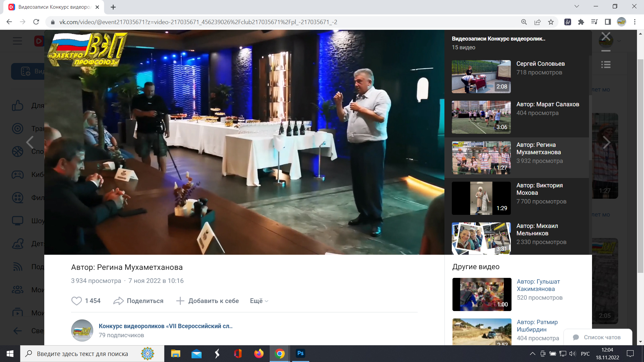
Task: Open the VK hamburger menu icon
Action: [x=17, y=41]
